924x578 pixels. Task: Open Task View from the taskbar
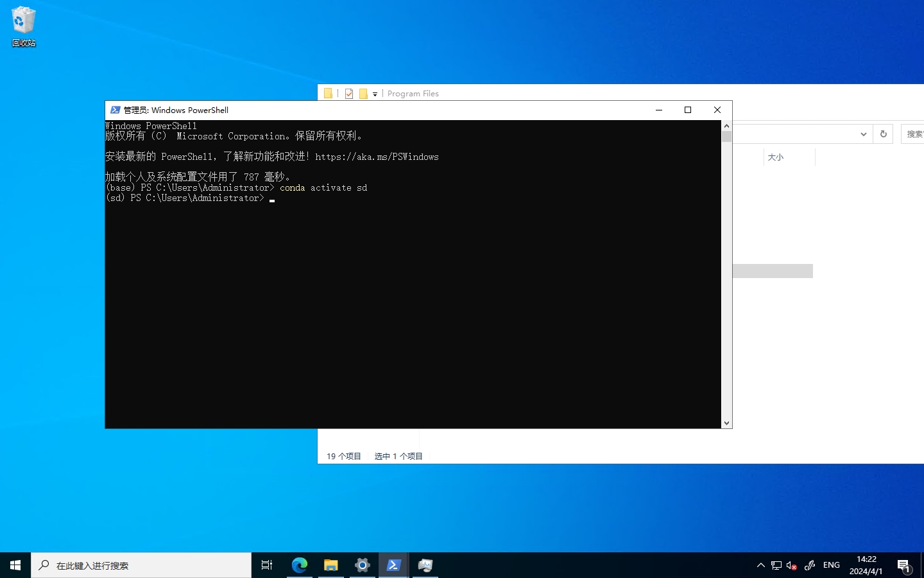point(267,565)
